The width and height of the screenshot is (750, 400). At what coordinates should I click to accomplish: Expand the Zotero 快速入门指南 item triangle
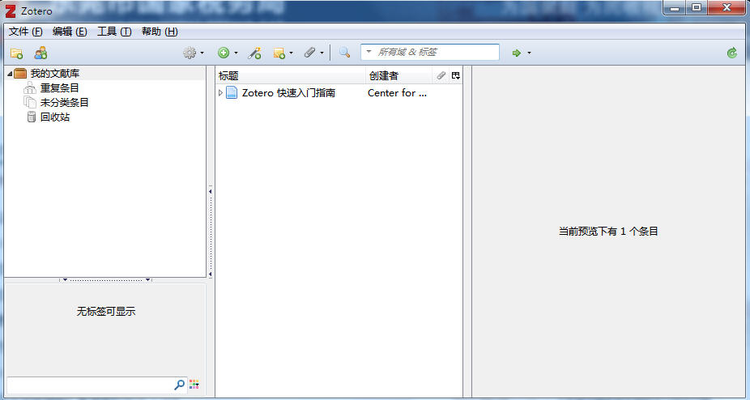[x=221, y=93]
